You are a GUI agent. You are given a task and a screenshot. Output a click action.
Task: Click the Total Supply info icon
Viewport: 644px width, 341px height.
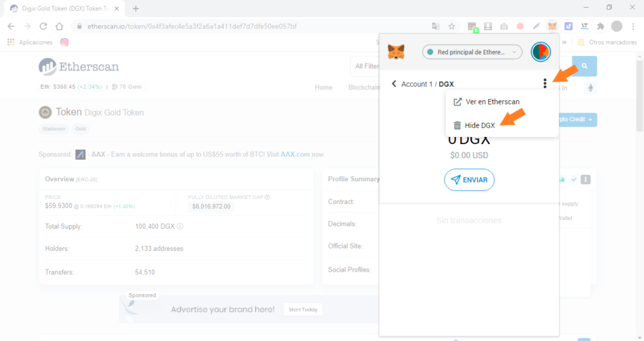pos(180,226)
